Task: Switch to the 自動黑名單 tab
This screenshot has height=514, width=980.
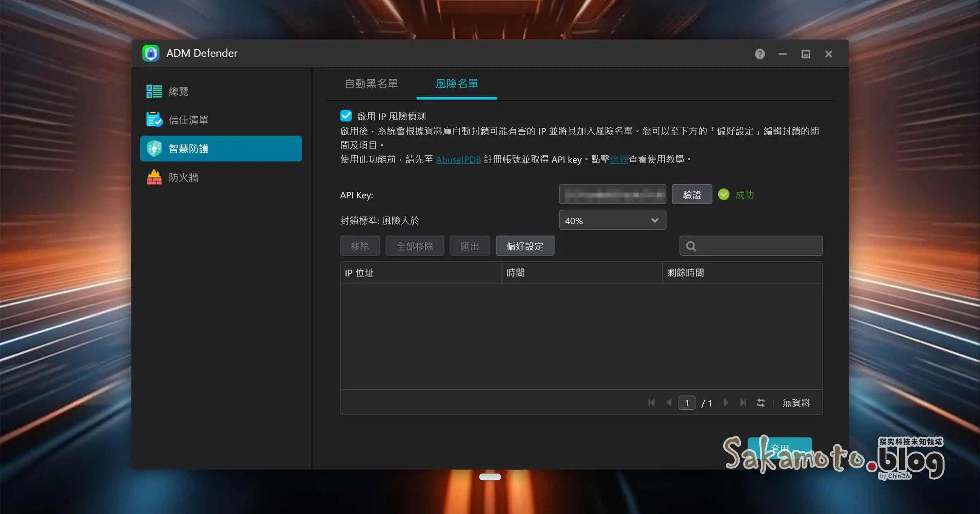Action: (371, 83)
